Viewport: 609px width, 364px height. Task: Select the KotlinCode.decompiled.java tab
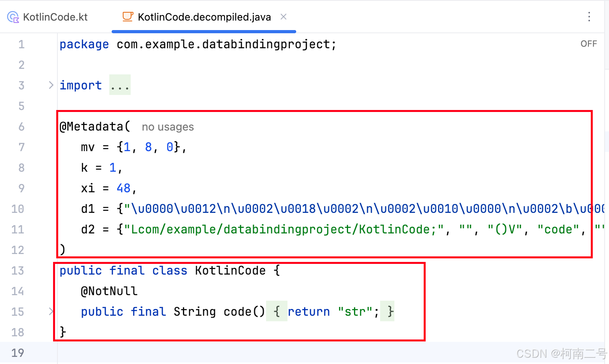click(x=204, y=17)
